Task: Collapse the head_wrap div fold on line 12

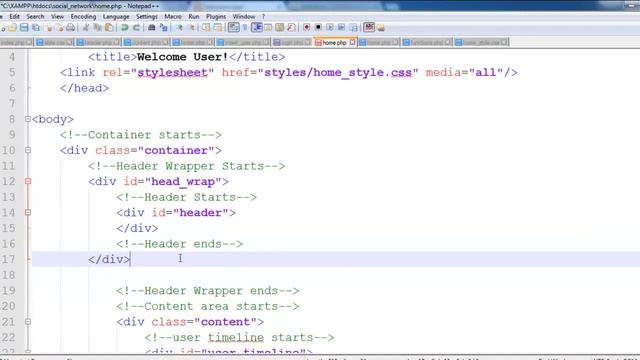Action: (28, 181)
